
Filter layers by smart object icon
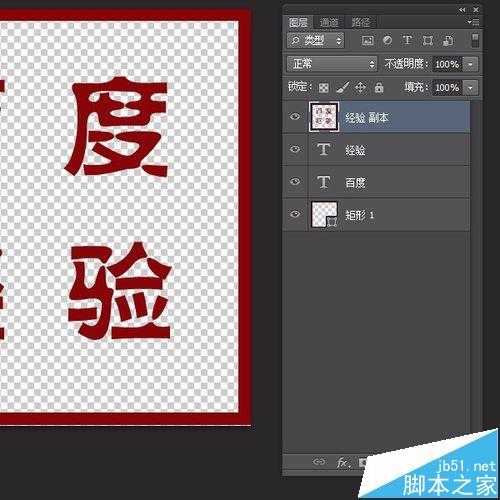pos(448,41)
